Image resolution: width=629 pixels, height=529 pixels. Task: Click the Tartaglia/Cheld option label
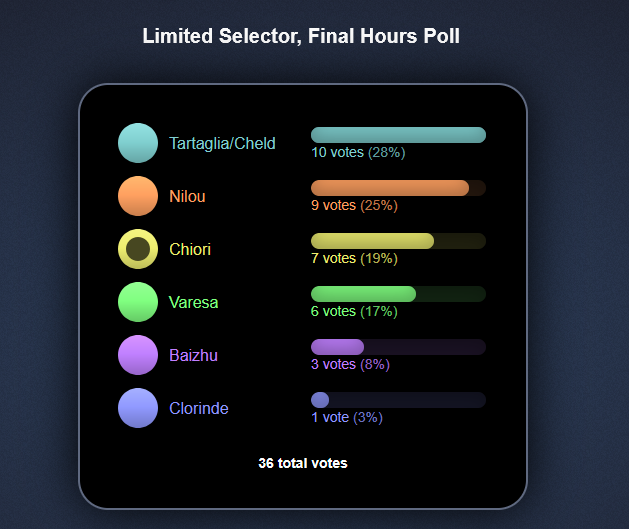pos(222,143)
